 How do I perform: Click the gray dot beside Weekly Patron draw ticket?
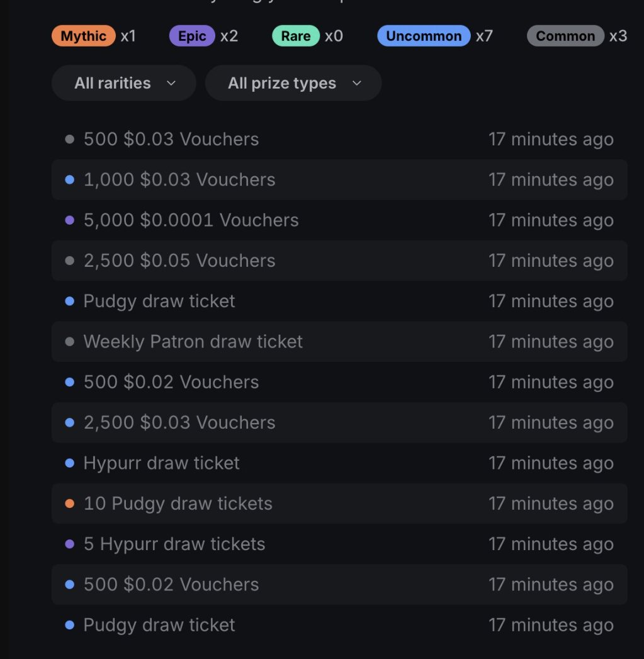pyautogui.click(x=70, y=342)
